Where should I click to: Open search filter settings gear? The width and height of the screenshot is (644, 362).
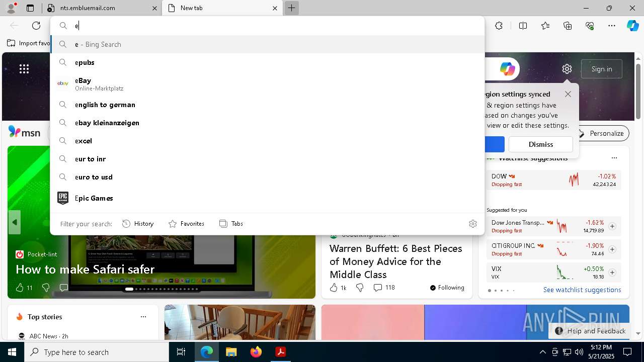click(473, 224)
